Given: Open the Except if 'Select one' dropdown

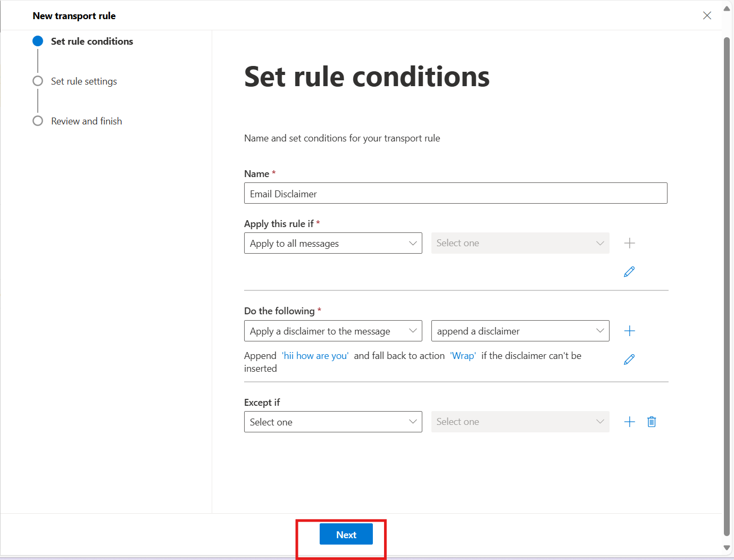Looking at the screenshot, I should click(x=333, y=422).
